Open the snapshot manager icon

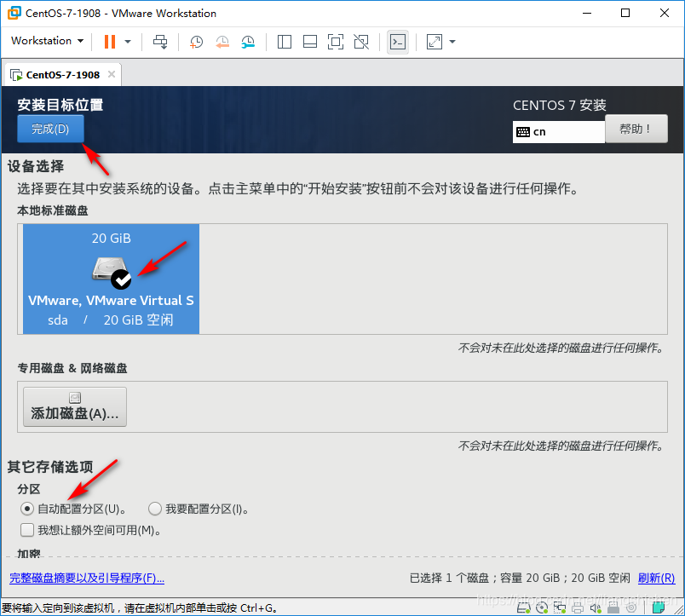(x=248, y=42)
